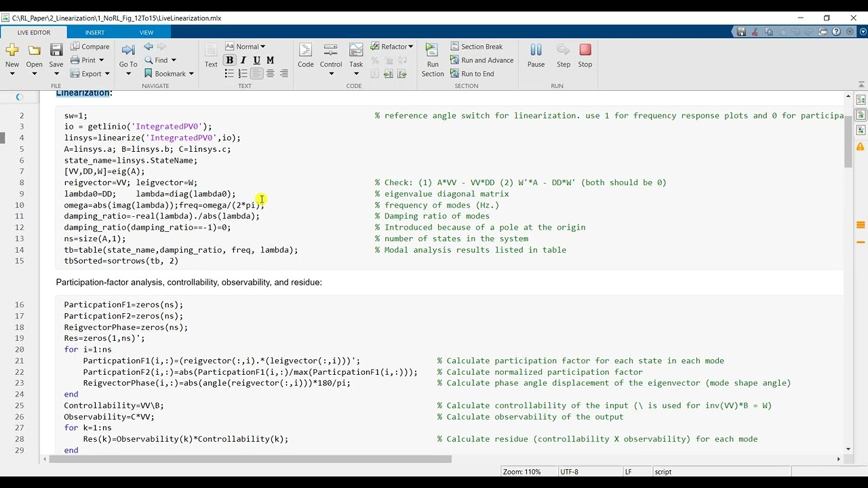Viewport: 868px width, 488px height.
Task: Click the tbSorted=sortrows line
Action: click(x=121, y=261)
